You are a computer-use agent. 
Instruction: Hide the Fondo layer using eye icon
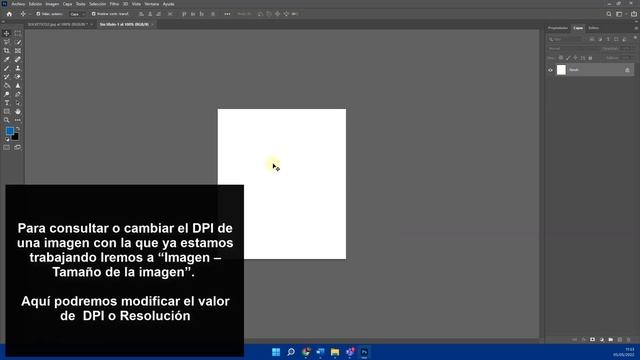[550, 70]
